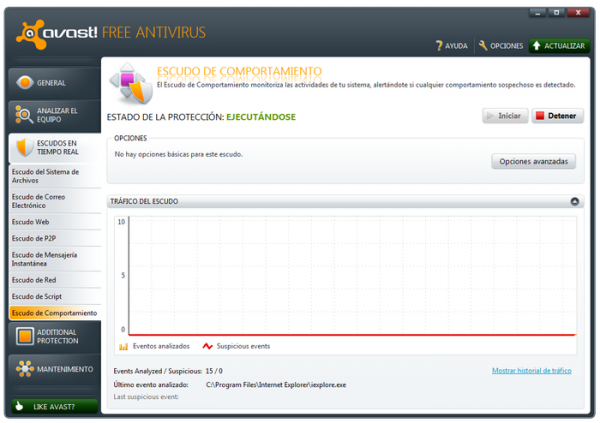Click the behavior shield header icon
The image size is (600, 423).
pos(131,84)
